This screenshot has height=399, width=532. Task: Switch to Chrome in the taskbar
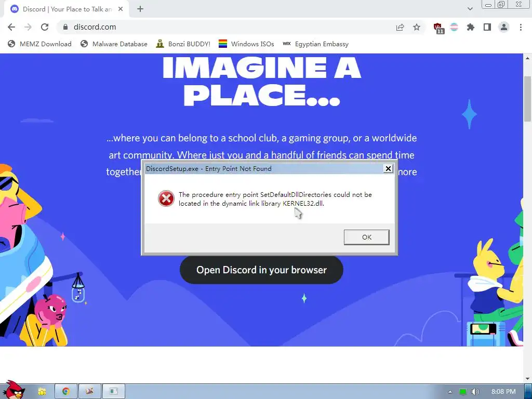66,392
